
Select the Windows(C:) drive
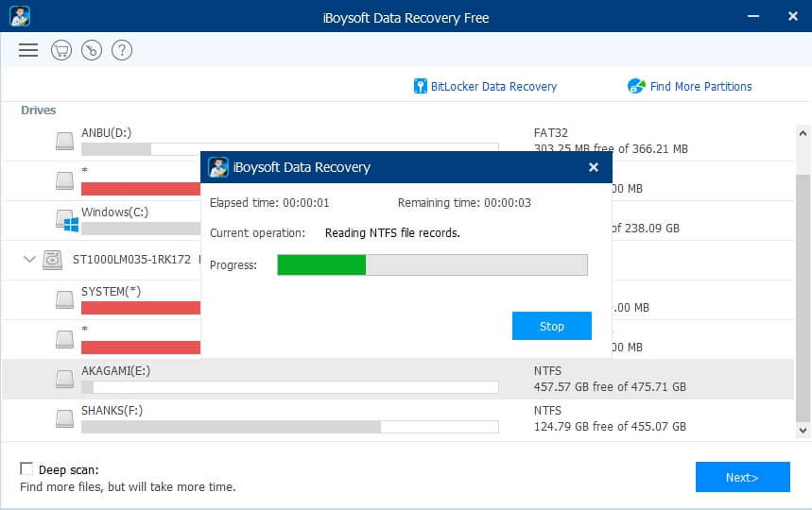click(114, 212)
